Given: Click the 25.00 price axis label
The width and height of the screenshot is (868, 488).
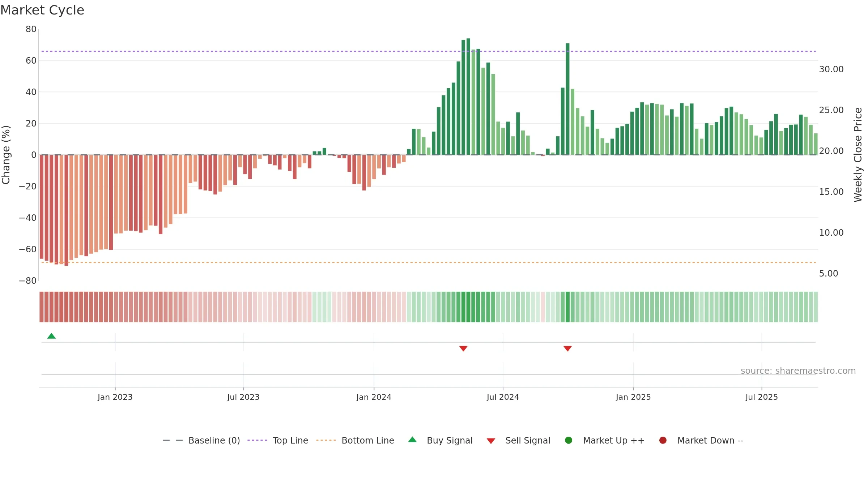Looking at the screenshot, I should tap(831, 110).
